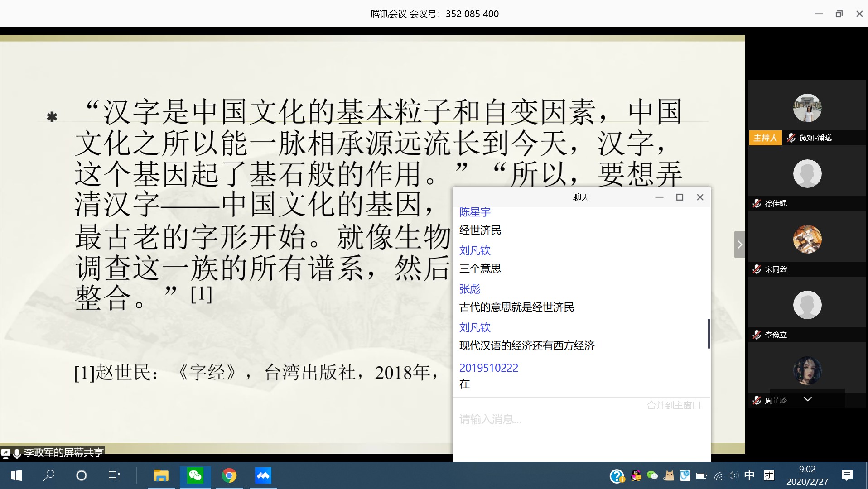Select host 微观-潘曦 video thumbnail
The width and height of the screenshot is (868, 489).
pyautogui.click(x=807, y=108)
